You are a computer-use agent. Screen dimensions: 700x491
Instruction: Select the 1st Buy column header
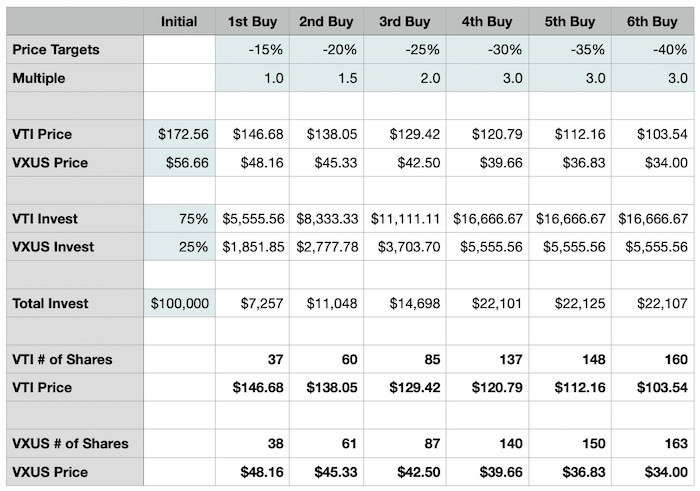[x=252, y=21]
